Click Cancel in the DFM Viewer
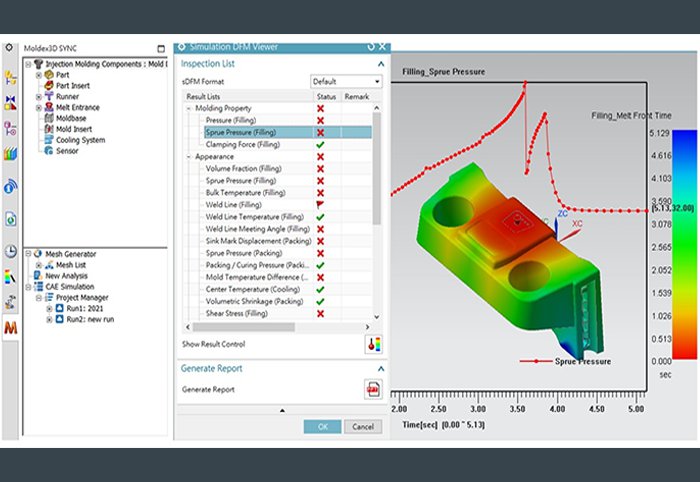 [363, 427]
